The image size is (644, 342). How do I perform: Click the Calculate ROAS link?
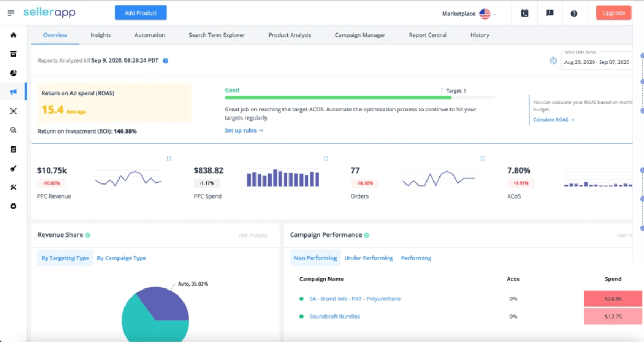click(553, 119)
